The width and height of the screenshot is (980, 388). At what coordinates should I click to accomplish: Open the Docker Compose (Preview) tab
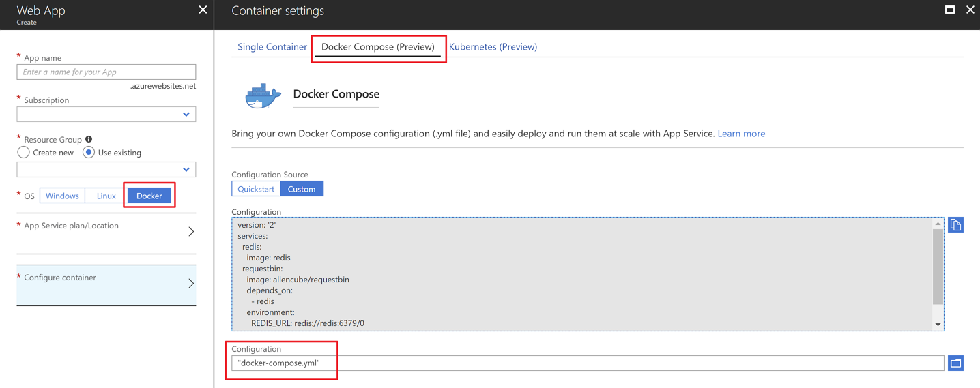[378, 46]
